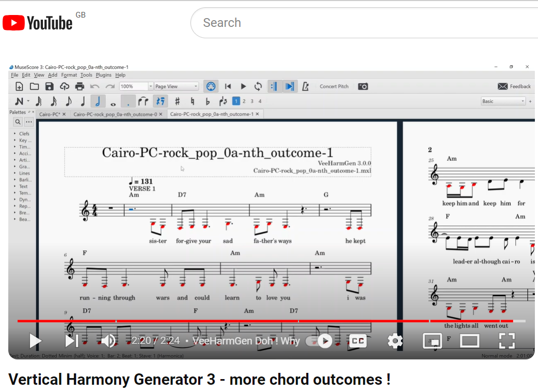Click the rest icon
This screenshot has width=538, height=392.
pyautogui.click(x=160, y=101)
